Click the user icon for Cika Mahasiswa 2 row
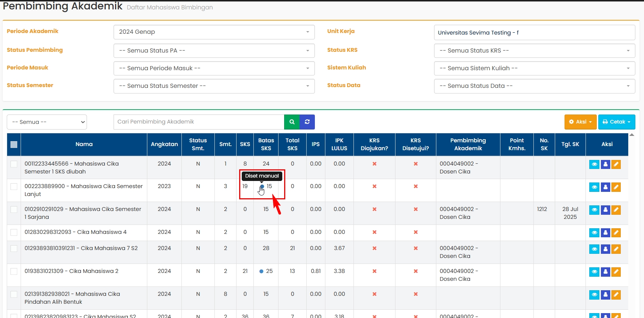Image resolution: width=644 pixels, height=318 pixels. click(x=605, y=272)
